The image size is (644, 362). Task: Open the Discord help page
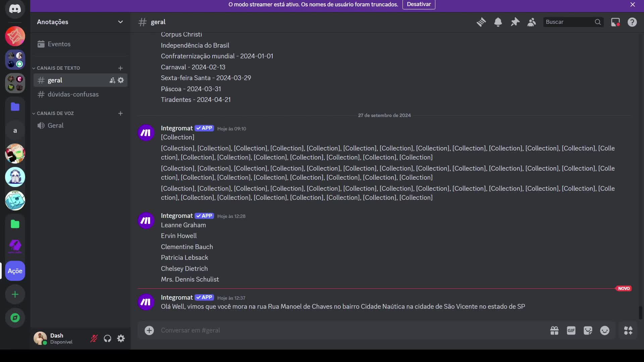pos(632,22)
